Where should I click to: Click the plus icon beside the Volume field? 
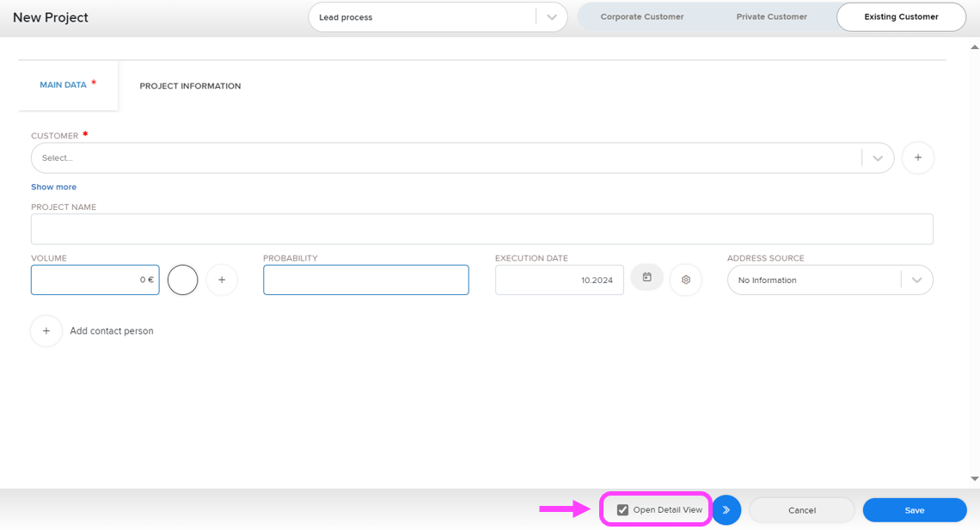221,280
